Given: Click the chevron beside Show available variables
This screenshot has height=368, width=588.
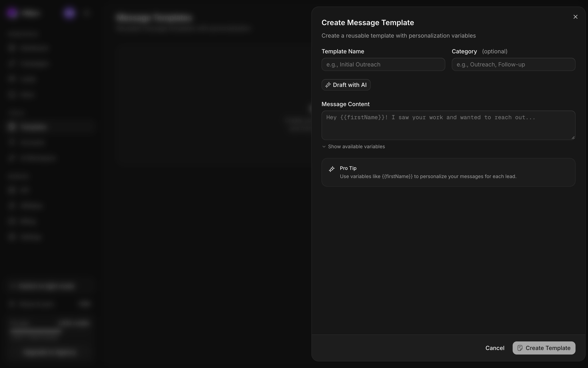Looking at the screenshot, I should (324, 147).
